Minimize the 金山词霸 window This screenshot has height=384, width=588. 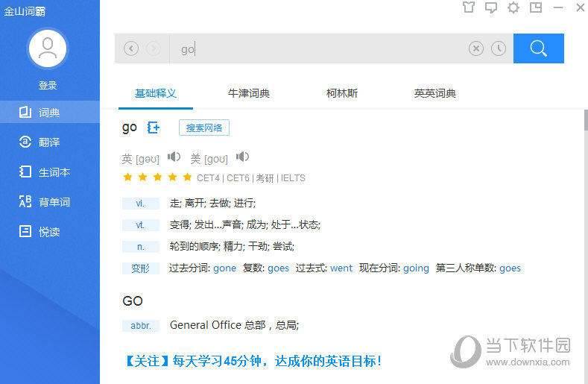coord(558,7)
